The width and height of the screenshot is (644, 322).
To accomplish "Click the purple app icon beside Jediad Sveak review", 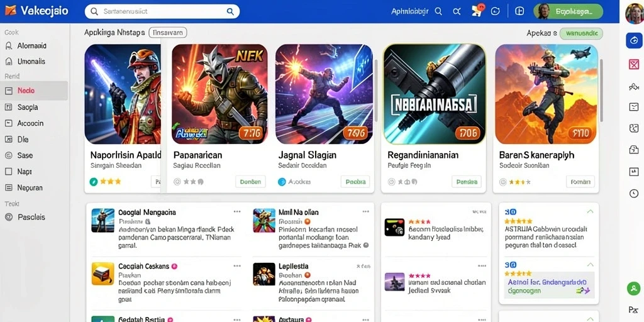I will click(394, 282).
